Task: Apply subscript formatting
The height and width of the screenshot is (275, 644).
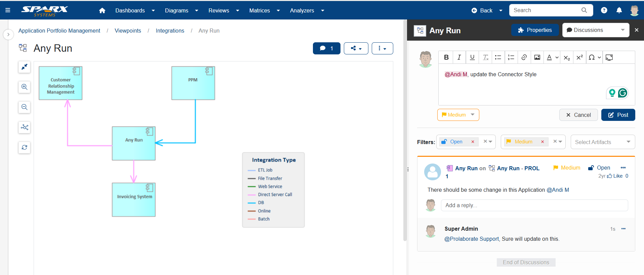Action: click(x=567, y=57)
